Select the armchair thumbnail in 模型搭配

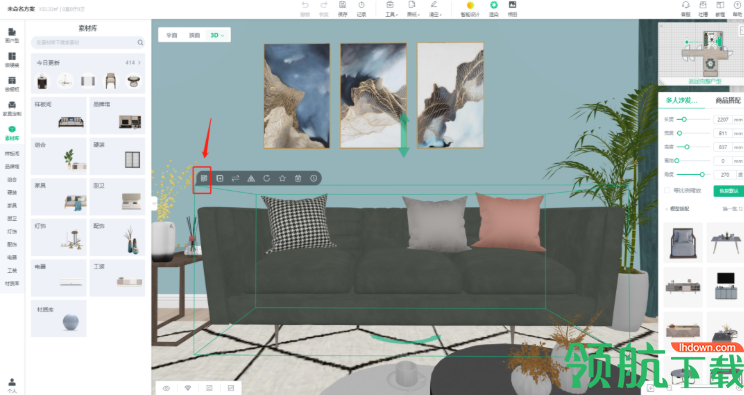683,242
